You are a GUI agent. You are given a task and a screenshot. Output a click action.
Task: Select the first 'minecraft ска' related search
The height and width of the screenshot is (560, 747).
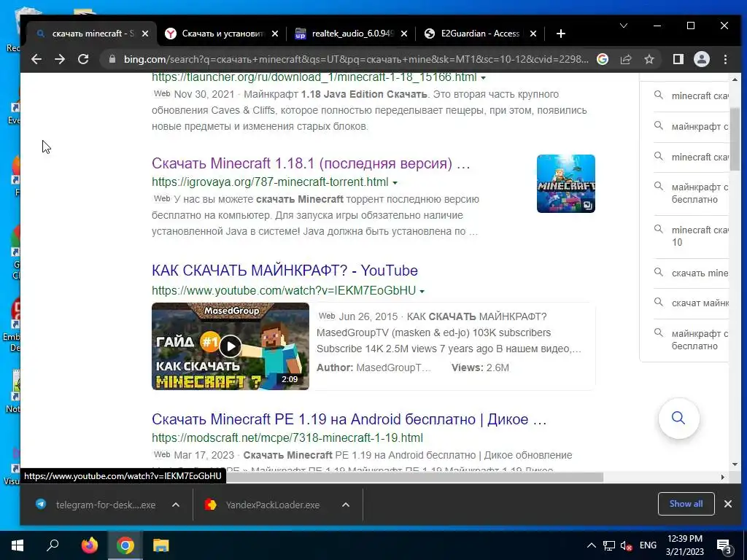pyautogui.click(x=691, y=96)
